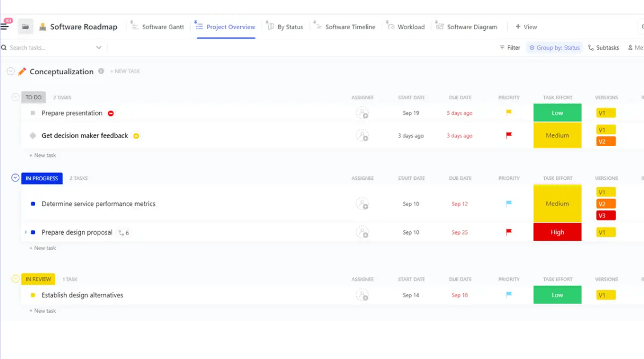Edit the Sep 18 due date
Image resolution: width=644 pixels, height=359 pixels.
pos(460,295)
